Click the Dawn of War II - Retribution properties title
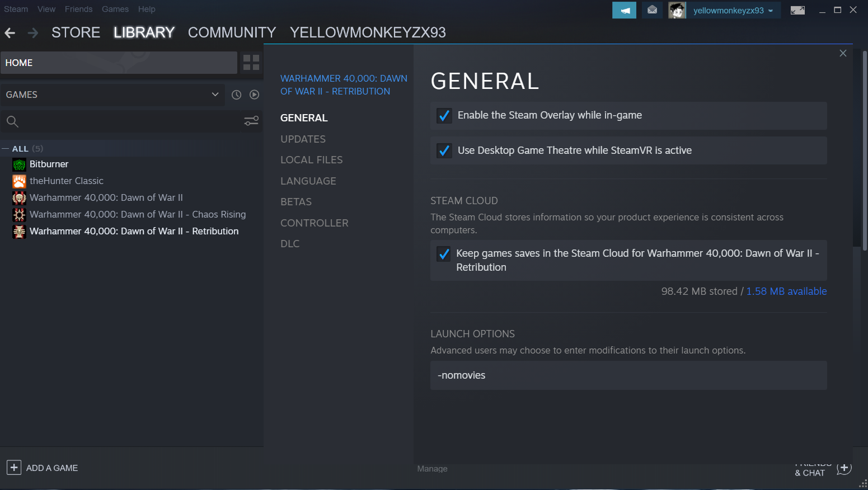Viewport: 868px width, 490px height. point(344,85)
